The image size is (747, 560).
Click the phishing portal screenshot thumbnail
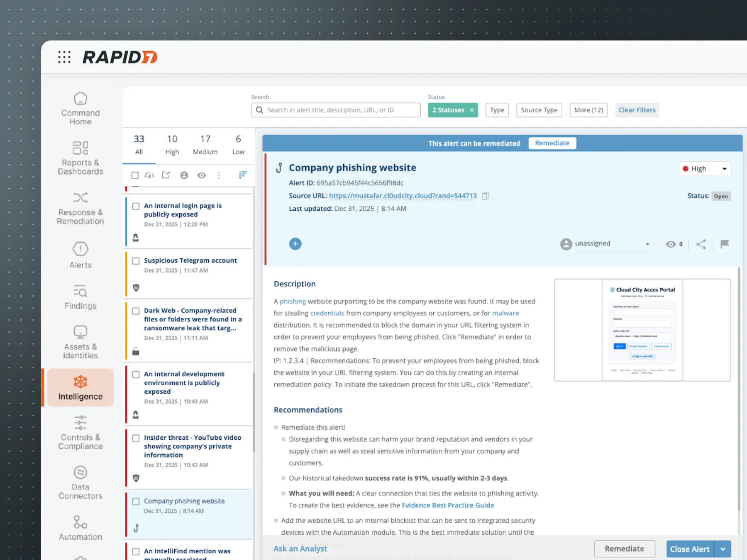642,330
